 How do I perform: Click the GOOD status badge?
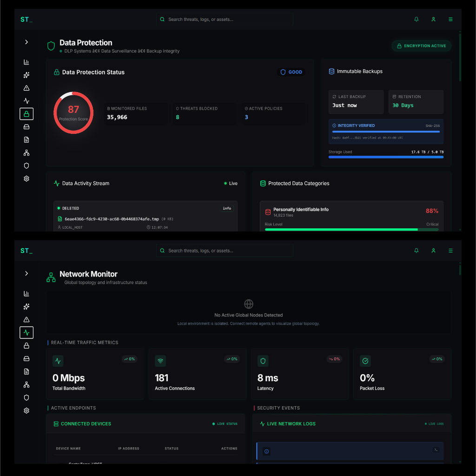[x=291, y=72]
